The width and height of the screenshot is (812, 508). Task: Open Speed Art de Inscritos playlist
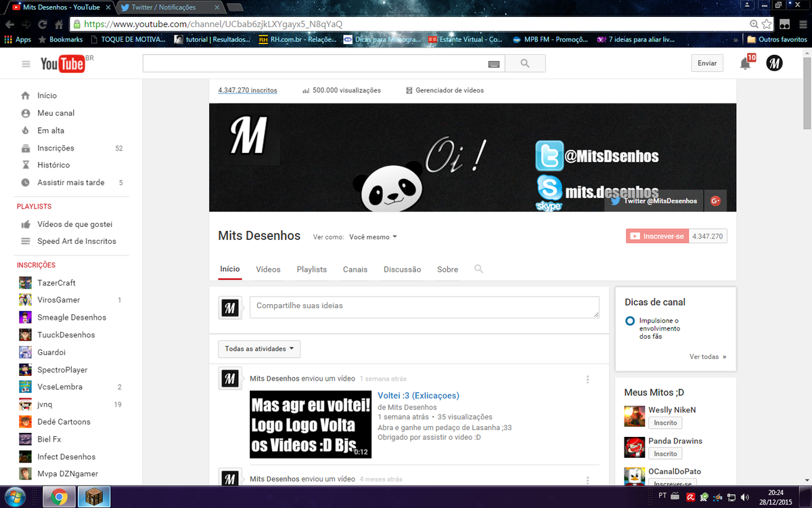(x=76, y=241)
